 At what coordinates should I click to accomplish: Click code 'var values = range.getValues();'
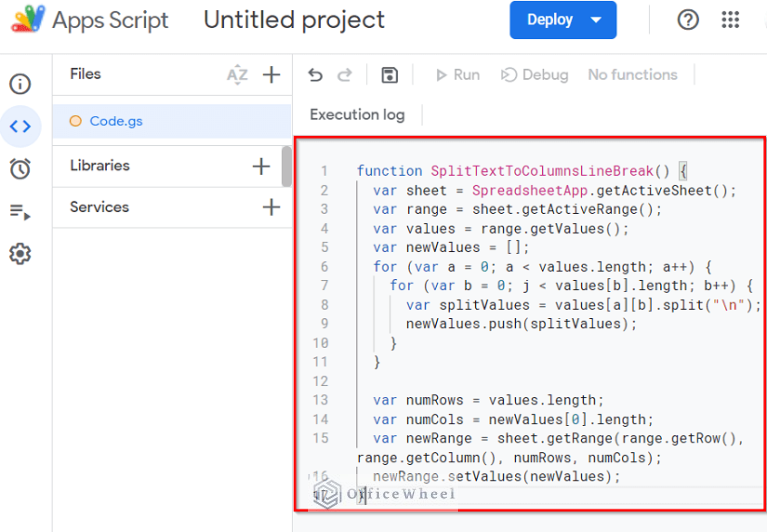pyautogui.click(x=500, y=228)
